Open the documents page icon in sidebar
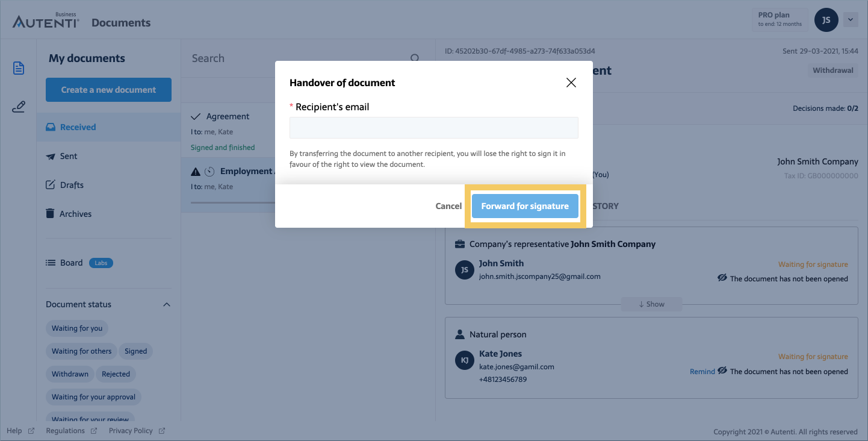Viewport: 868px width, 441px height. (19, 68)
